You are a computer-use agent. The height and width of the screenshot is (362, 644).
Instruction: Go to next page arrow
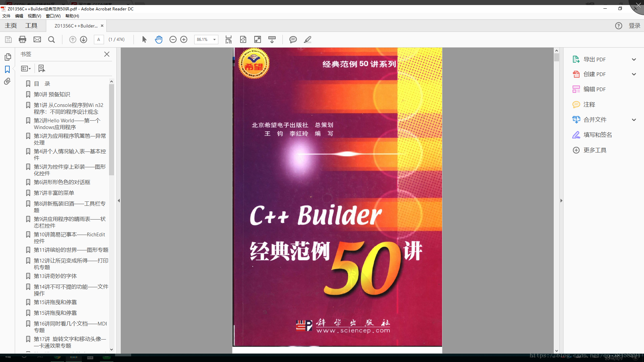pyautogui.click(x=84, y=40)
